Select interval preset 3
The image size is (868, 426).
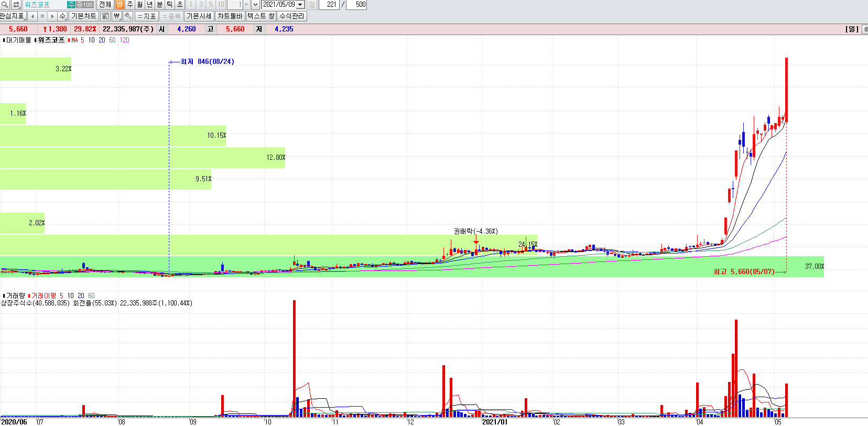pyautogui.click(x=201, y=5)
